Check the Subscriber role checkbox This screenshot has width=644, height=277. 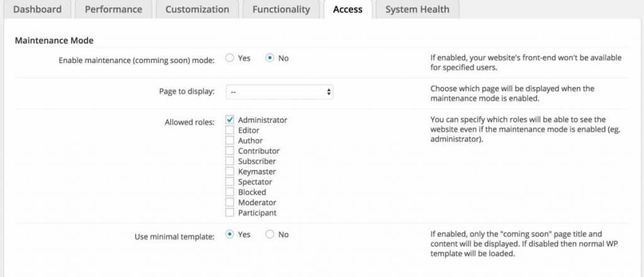[x=230, y=161]
